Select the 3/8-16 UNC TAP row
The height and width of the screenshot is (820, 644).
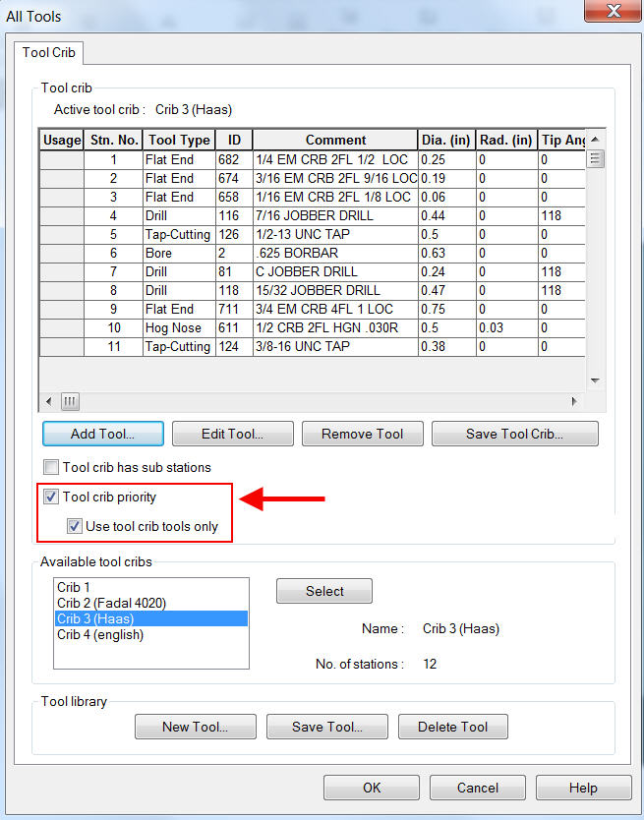point(313,347)
